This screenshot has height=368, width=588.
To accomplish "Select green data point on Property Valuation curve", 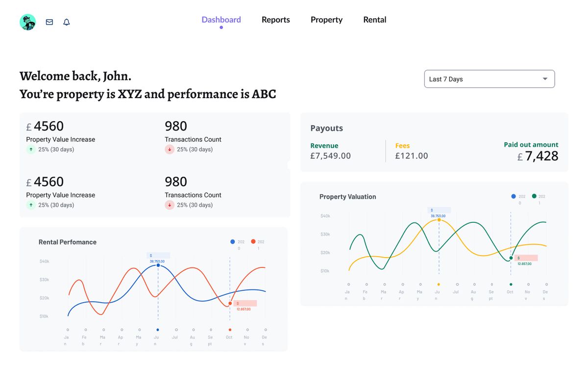I will pyautogui.click(x=511, y=258).
